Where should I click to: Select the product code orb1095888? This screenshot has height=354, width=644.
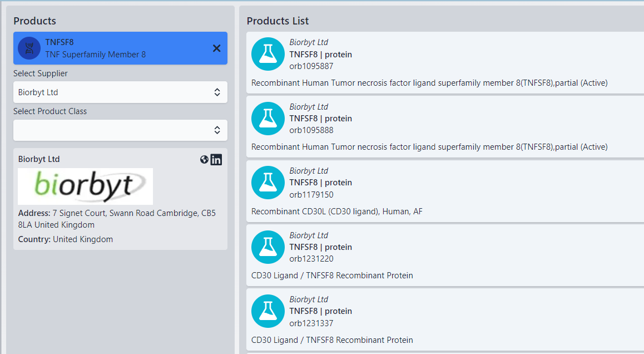point(311,130)
